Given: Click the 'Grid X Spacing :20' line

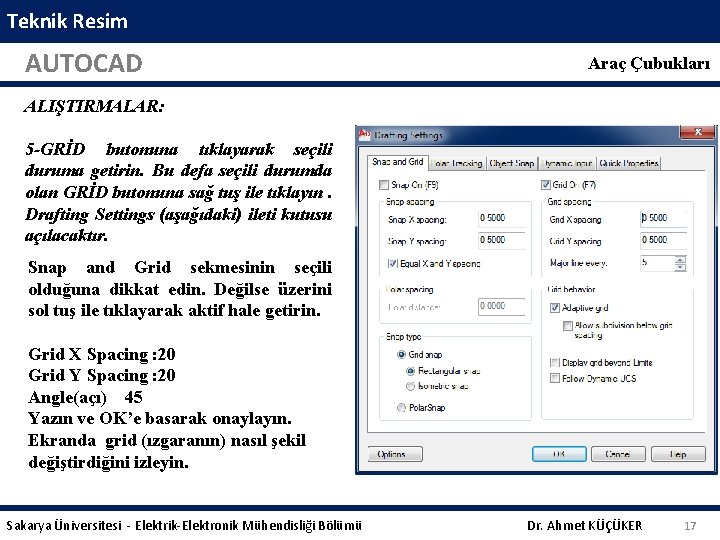Looking at the screenshot, I should click(x=102, y=354).
